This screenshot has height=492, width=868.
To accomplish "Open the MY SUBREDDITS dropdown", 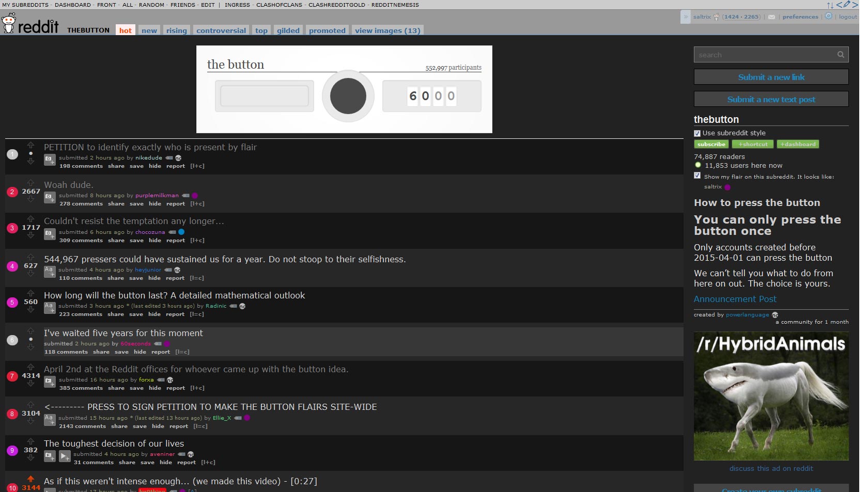I will click(25, 5).
